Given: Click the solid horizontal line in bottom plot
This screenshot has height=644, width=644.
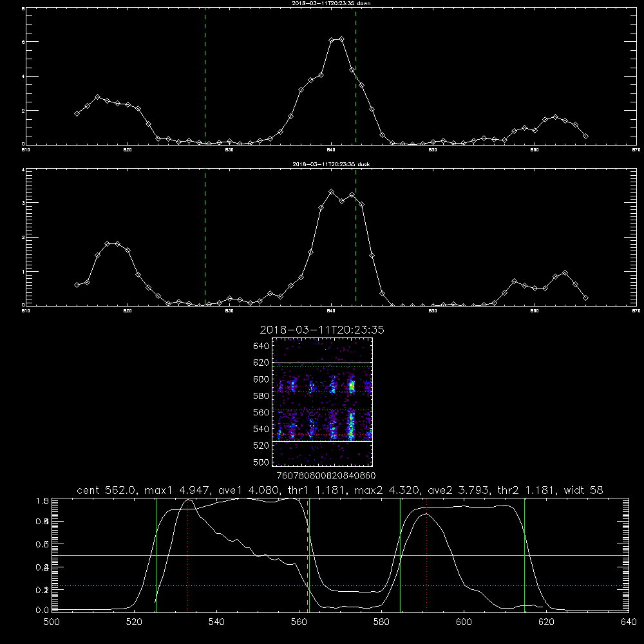Looking at the screenshot, I should pyautogui.click(x=340, y=555).
